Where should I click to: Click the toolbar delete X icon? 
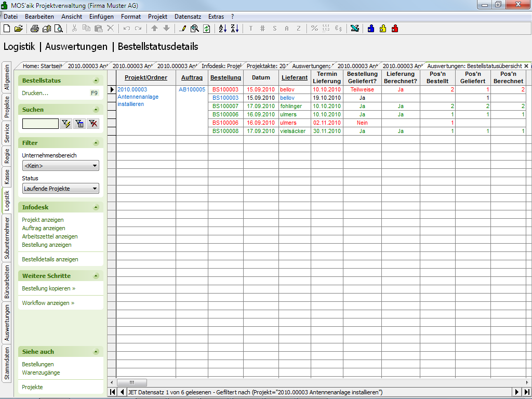tap(111, 29)
